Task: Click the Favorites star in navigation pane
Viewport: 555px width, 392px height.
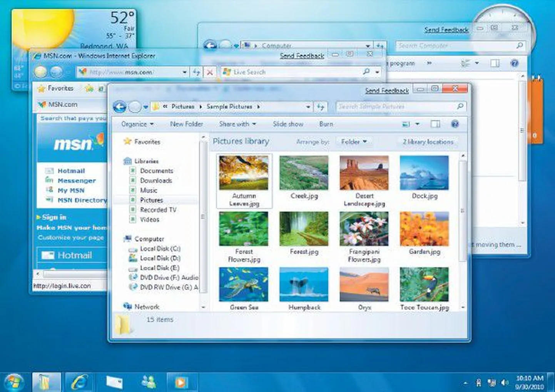Action: [127, 141]
